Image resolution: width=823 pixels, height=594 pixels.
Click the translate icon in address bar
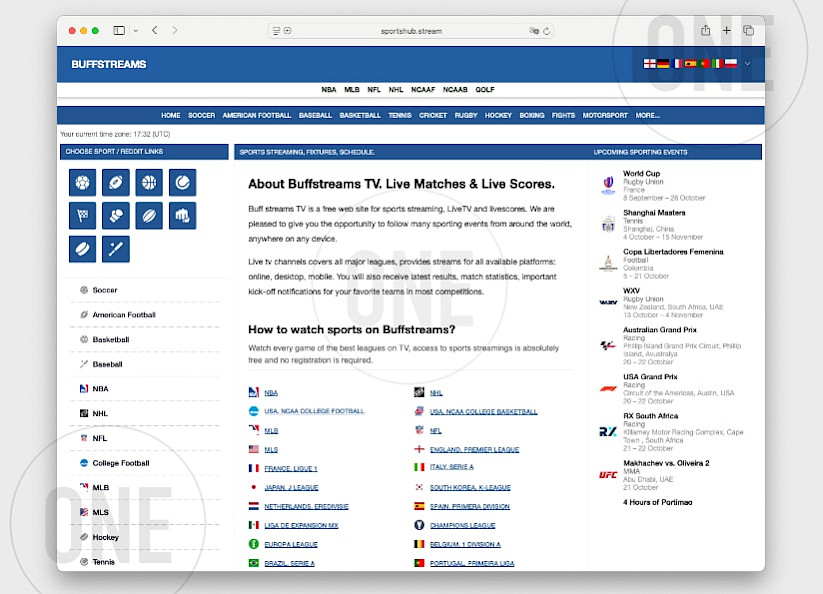pos(534,31)
